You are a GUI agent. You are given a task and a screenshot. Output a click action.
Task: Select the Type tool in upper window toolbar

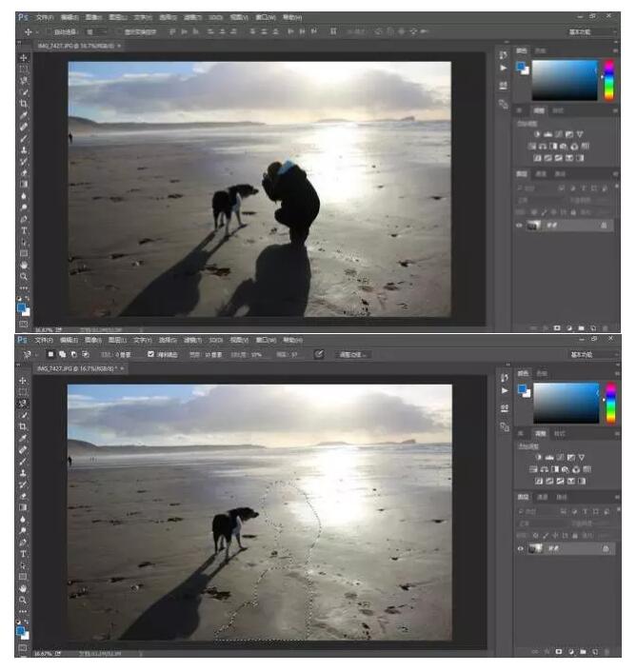(25, 230)
